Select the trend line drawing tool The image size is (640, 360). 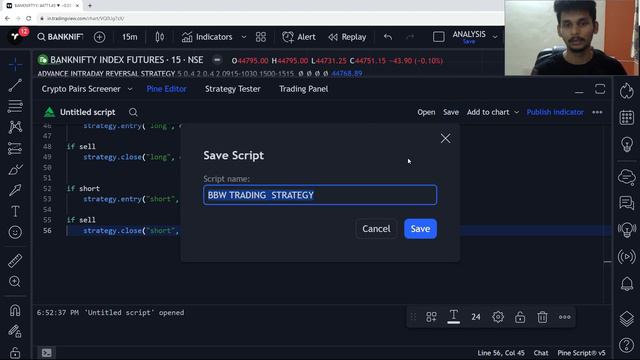tap(15, 85)
